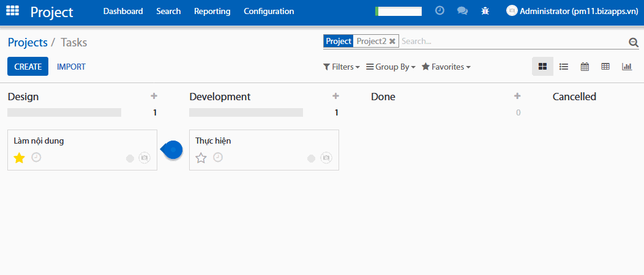This screenshot has height=275, width=644.
Task: Open the activities clock icon in navbar
Action: pos(440,11)
